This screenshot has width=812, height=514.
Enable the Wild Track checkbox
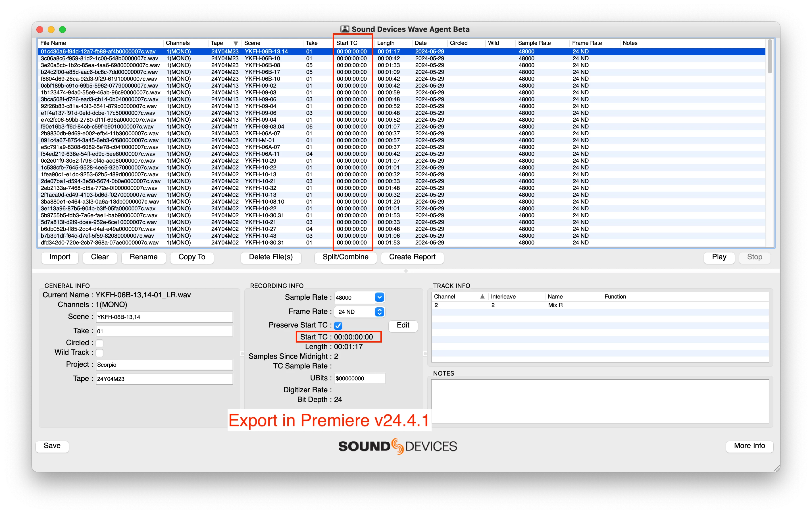click(99, 353)
